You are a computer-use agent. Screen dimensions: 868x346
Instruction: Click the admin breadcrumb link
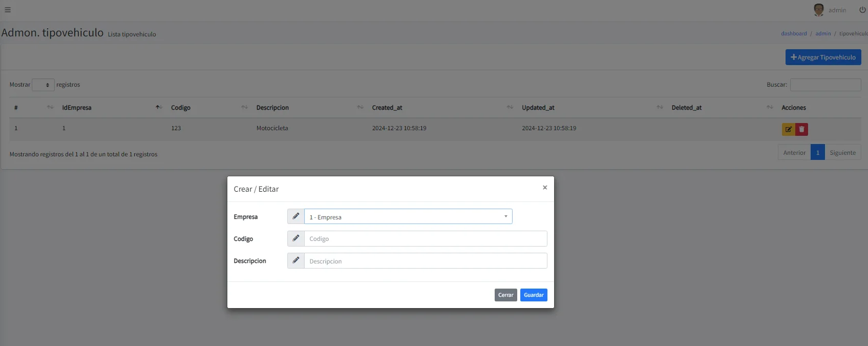click(823, 34)
